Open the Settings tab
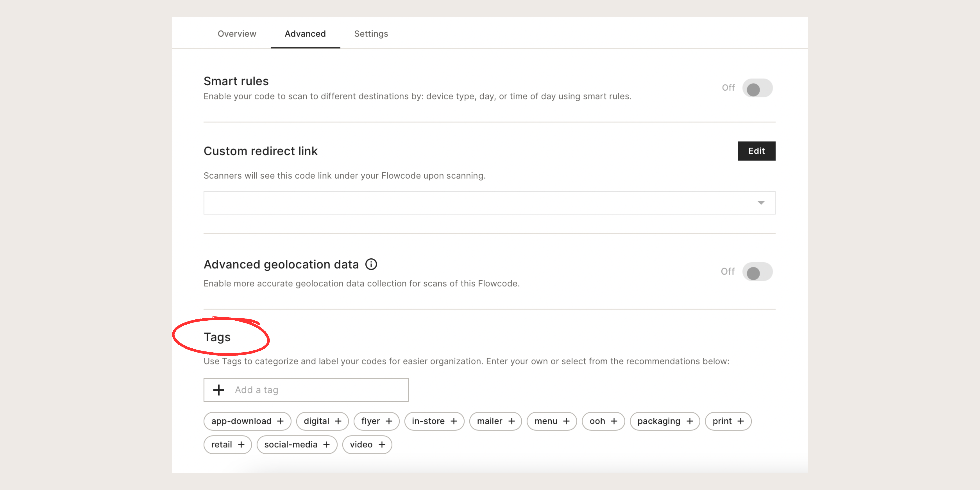Viewport: 980px width, 490px height. pos(371,33)
